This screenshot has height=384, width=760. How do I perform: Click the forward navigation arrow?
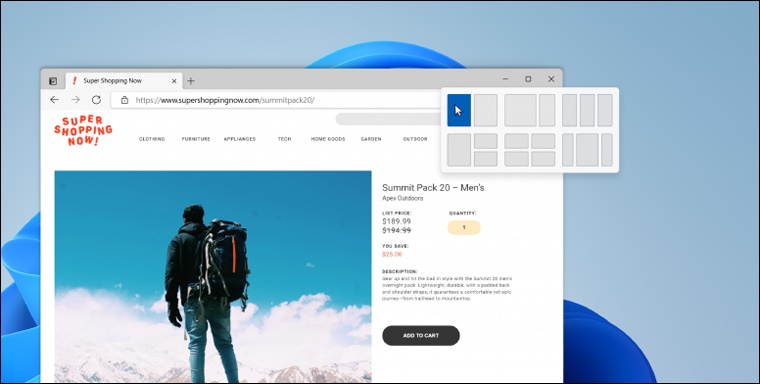(x=76, y=100)
